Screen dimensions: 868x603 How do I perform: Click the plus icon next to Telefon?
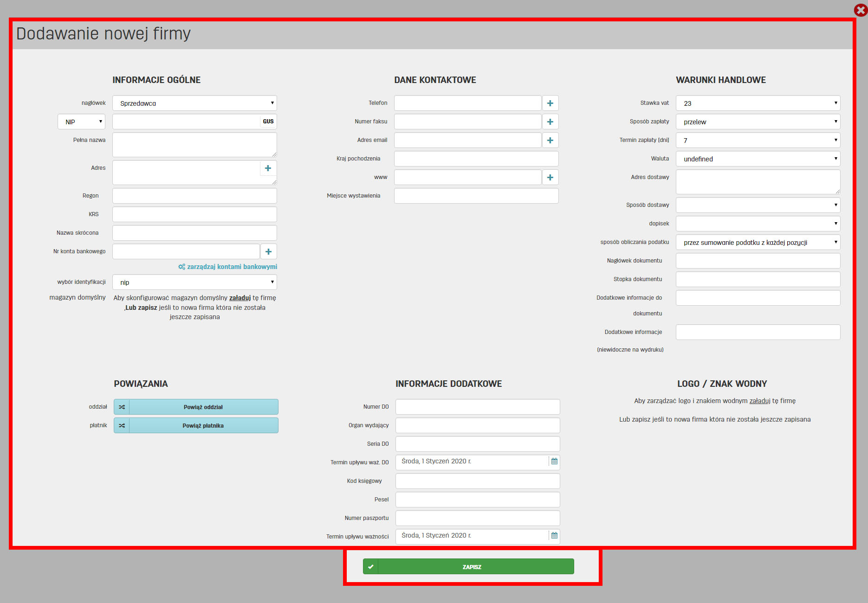[550, 103]
